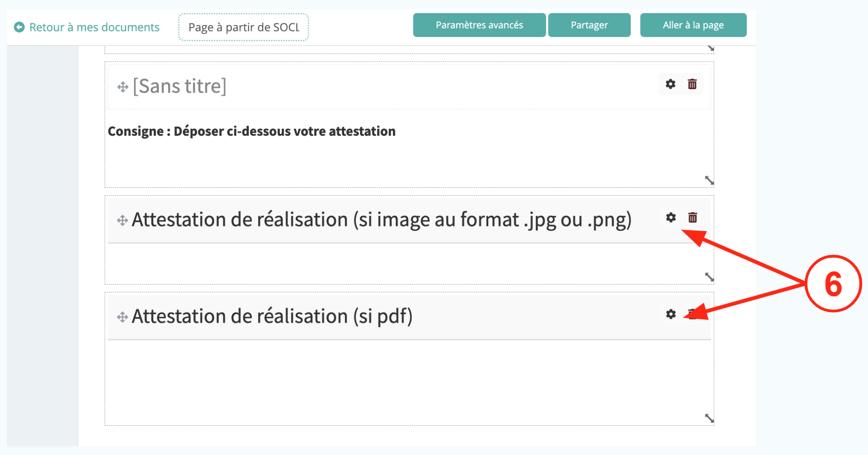Grab move handle of image attestation block
This screenshot has height=455, width=868.
[x=122, y=221]
